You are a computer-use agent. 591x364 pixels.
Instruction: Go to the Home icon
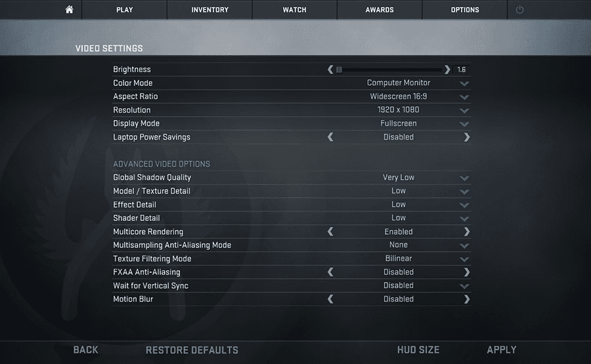69,9
